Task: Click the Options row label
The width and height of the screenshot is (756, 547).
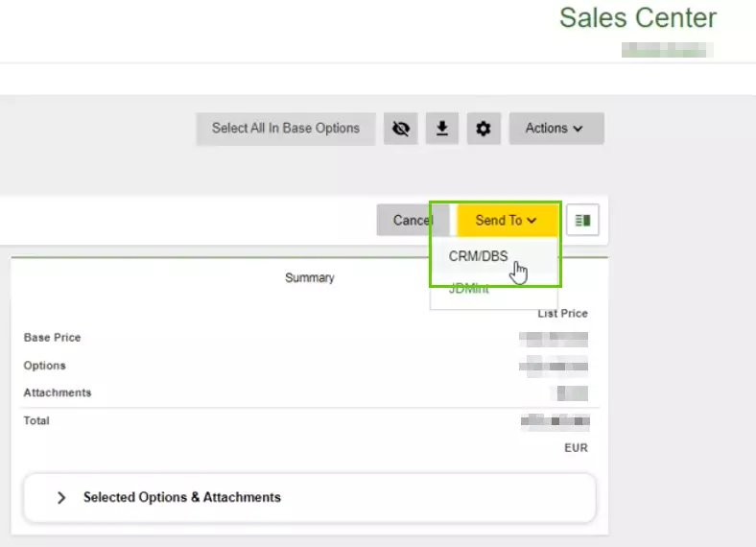Action: tap(44, 366)
